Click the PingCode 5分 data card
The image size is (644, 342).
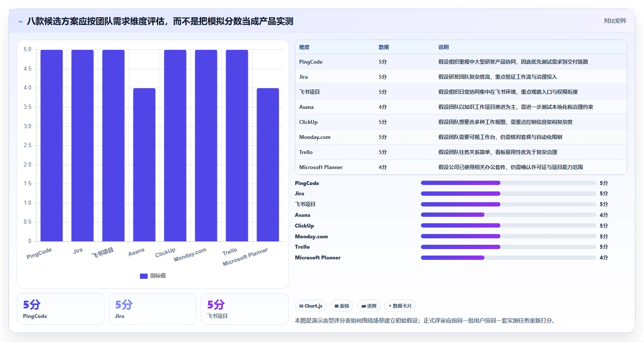[x=61, y=309]
